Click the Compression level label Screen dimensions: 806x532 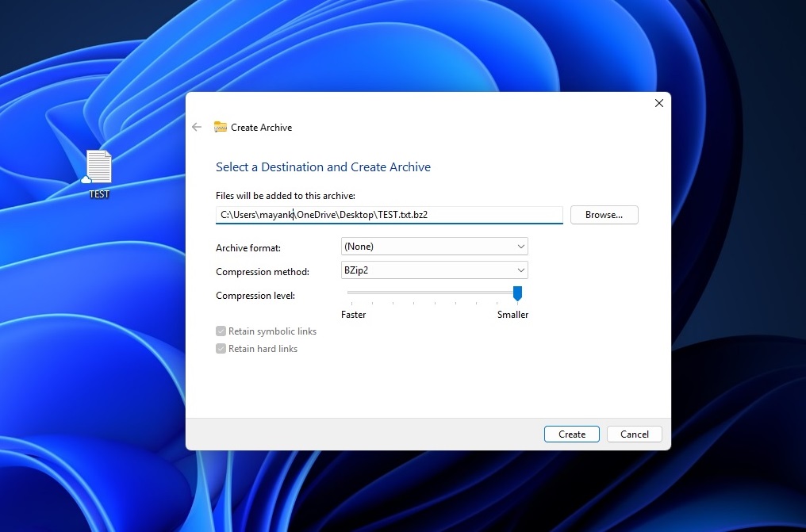point(255,295)
